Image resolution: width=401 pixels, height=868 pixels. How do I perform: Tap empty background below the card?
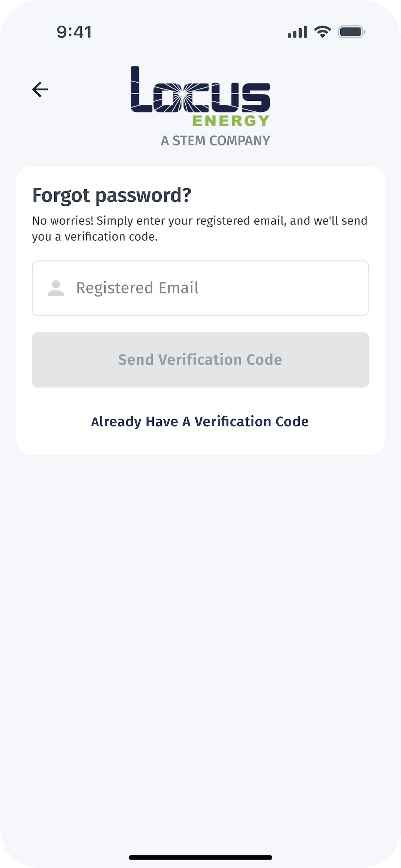[x=200, y=640]
